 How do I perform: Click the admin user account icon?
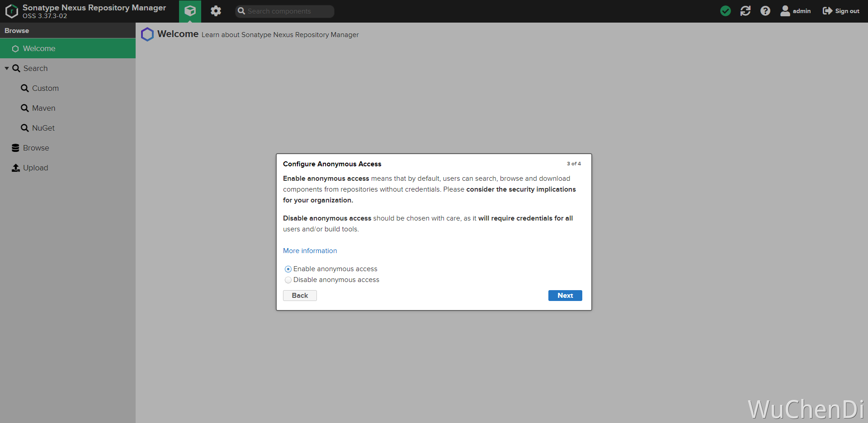(x=785, y=11)
